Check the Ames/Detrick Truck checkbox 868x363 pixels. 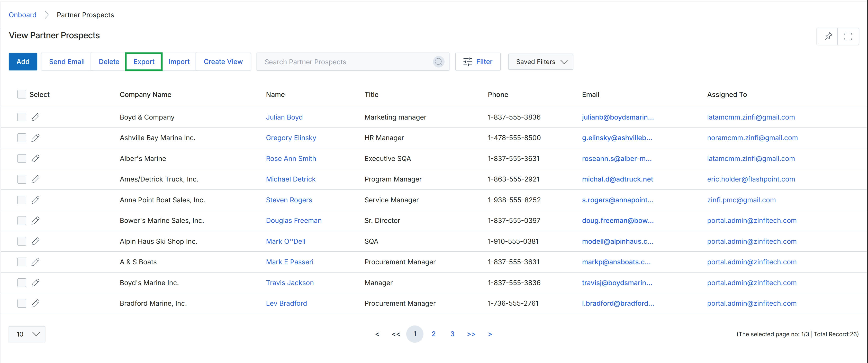[x=22, y=179]
